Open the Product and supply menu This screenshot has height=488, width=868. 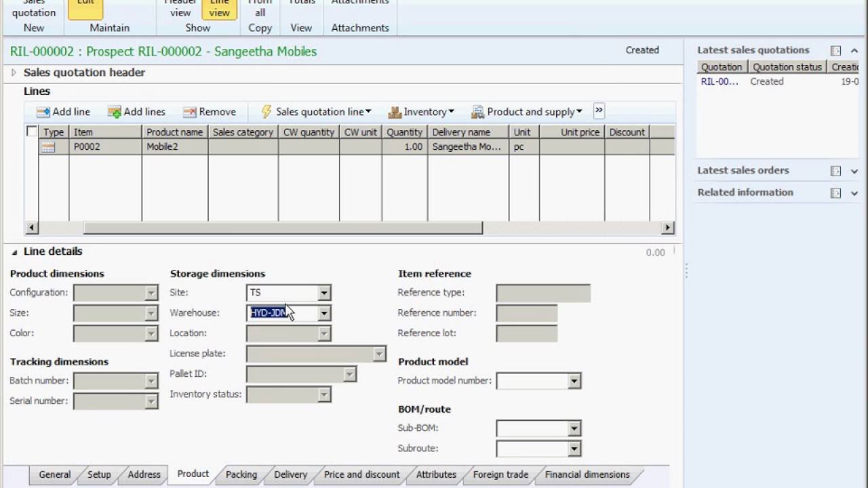click(527, 112)
